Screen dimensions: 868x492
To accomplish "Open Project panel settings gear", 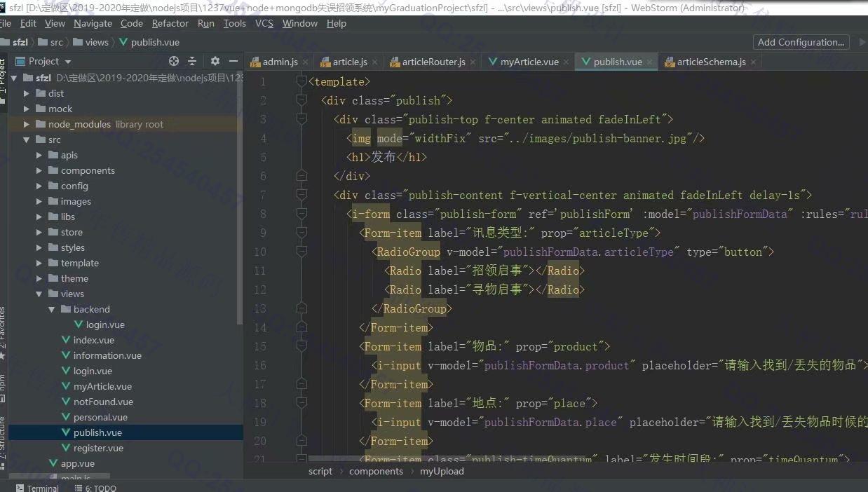I will point(215,61).
